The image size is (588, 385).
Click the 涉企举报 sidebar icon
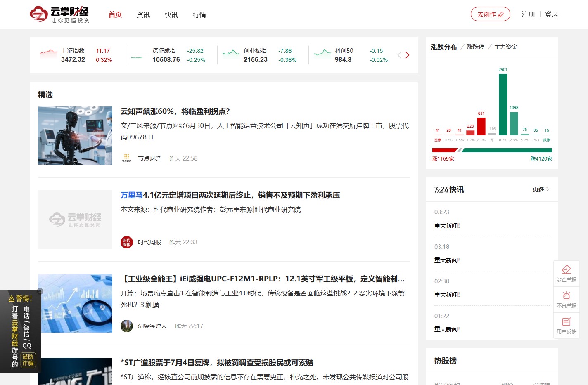pyautogui.click(x=567, y=274)
